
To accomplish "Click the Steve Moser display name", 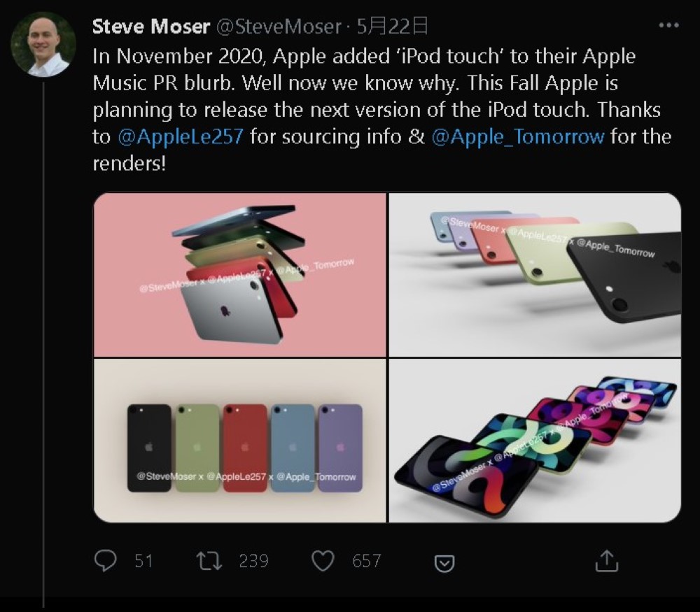I will click(151, 27).
